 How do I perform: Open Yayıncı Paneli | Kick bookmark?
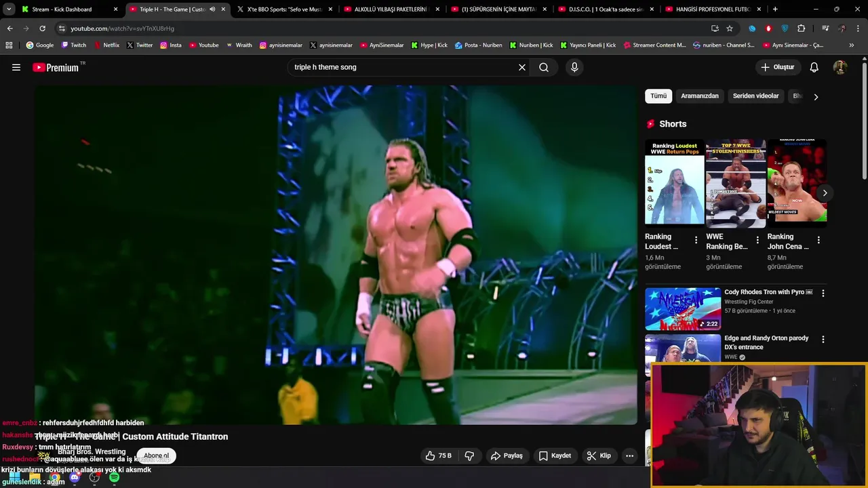[588, 45]
